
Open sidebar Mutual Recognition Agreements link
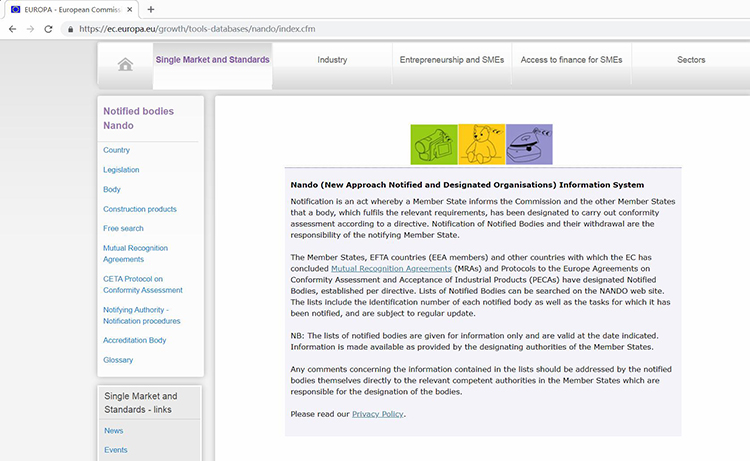pos(135,253)
